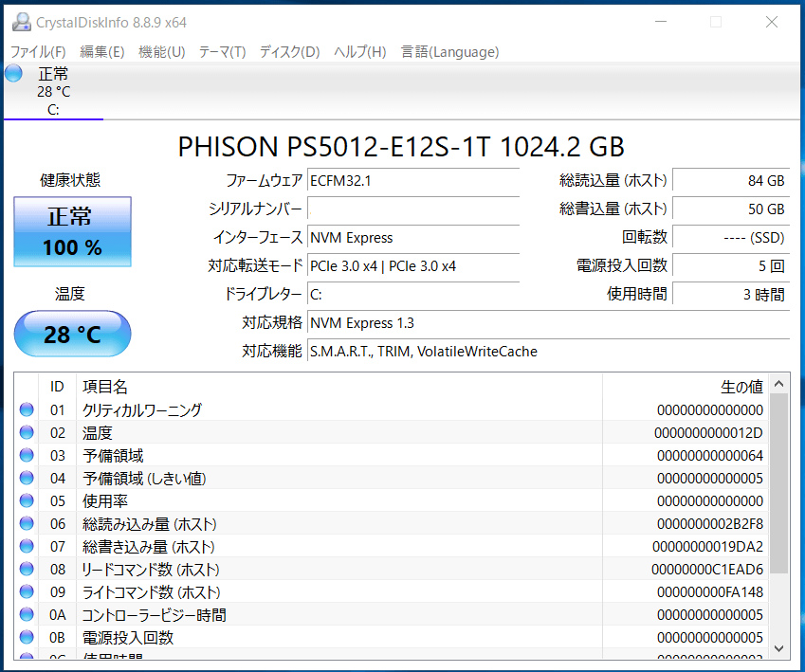Open the 言語(Language) menu
This screenshot has width=805, height=672.
click(x=449, y=52)
